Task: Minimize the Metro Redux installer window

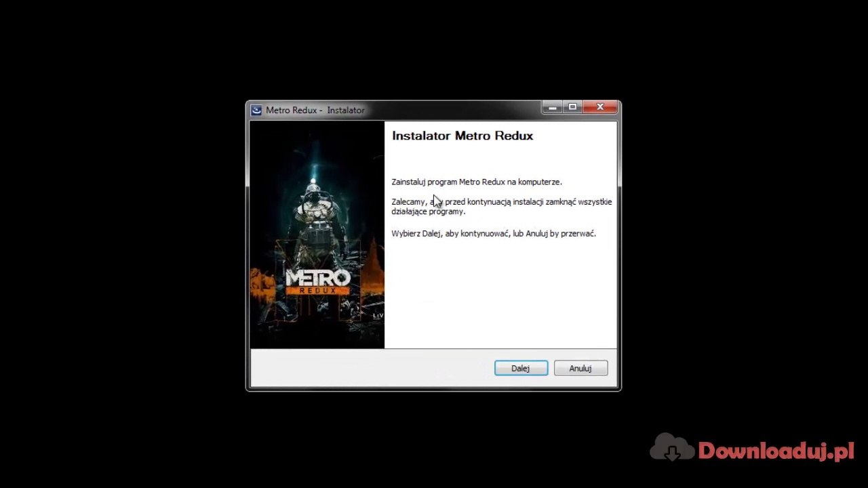Action: coord(552,107)
